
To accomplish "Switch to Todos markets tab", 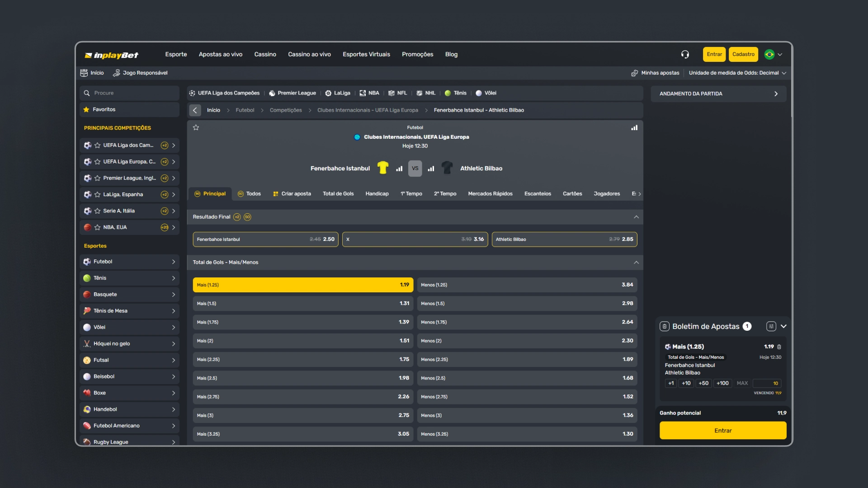I will point(249,194).
